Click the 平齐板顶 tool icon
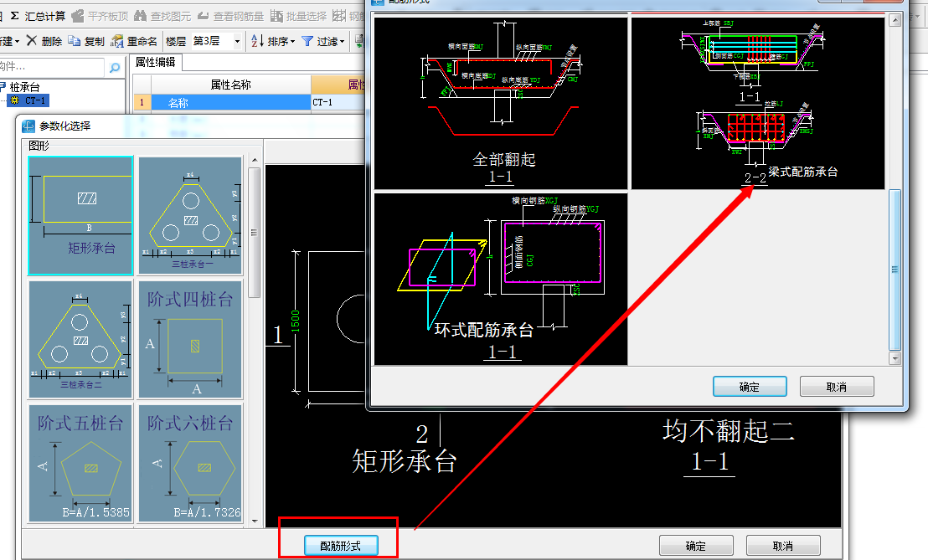Viewport: 928px width, 560px height. click(x=77, y=16)
